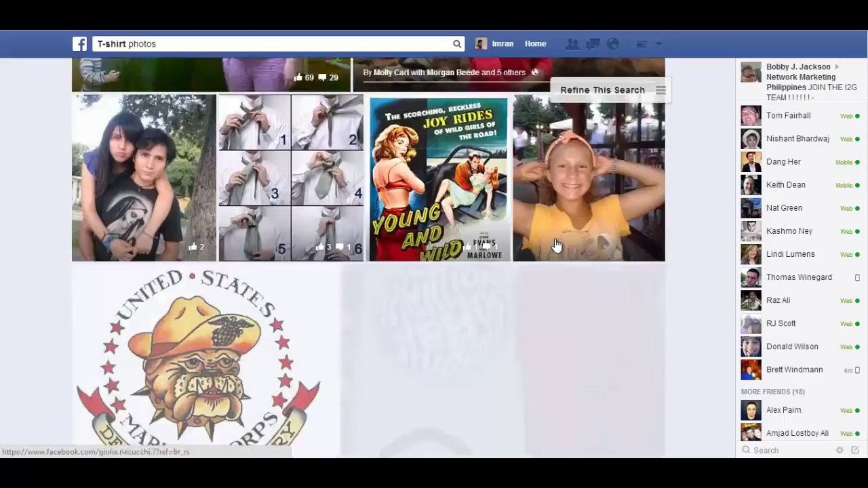Click Bobby J. Jackson's ticker avatar
The image size is (868, 488).
(751, 73)
